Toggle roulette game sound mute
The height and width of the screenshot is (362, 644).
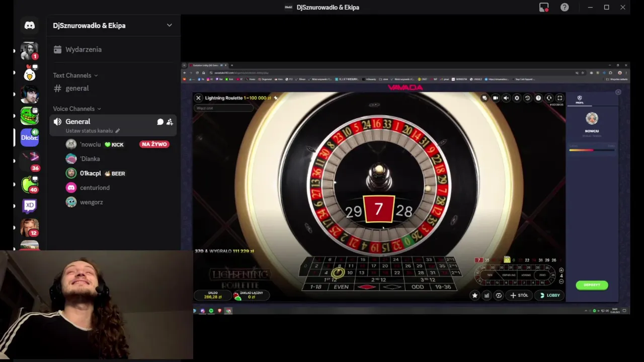[506, 98]
